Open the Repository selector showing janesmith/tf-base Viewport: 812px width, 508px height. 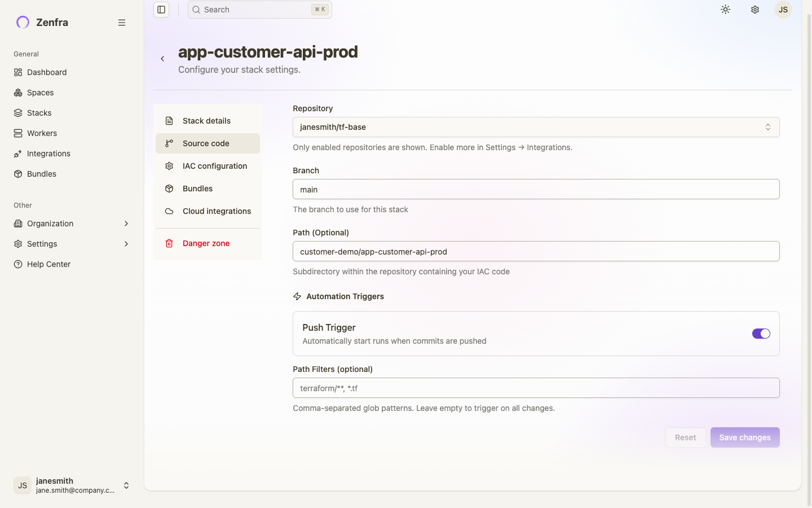535,127
